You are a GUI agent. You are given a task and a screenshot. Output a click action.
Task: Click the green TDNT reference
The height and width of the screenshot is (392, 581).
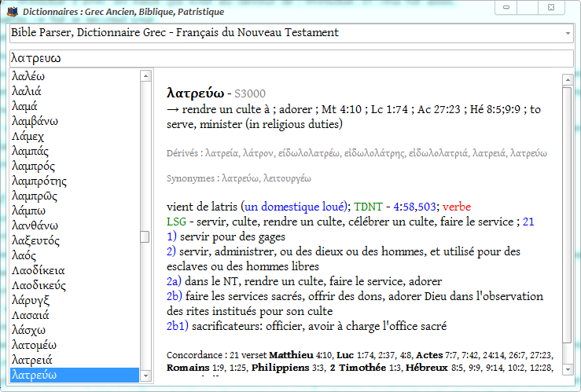tap(368, 207)
